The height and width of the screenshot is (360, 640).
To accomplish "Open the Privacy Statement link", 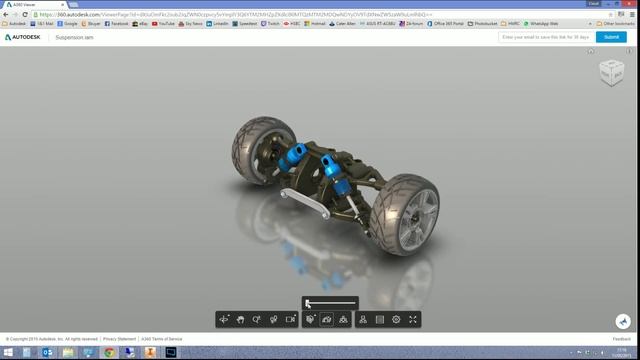I will 119,339.
